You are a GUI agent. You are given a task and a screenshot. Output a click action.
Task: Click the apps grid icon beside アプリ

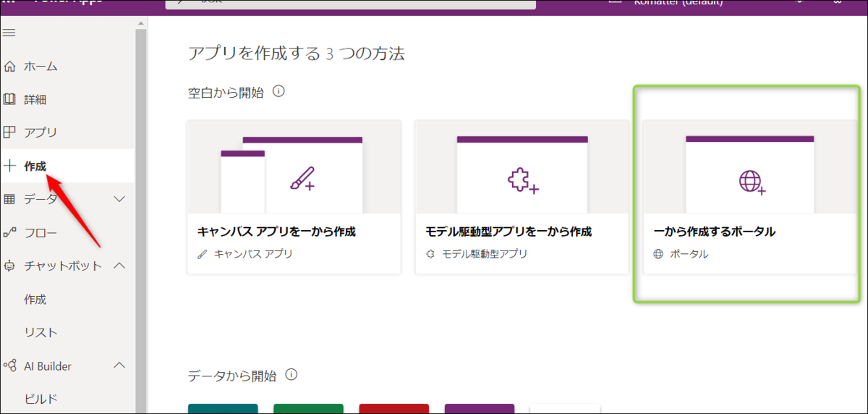9,132
